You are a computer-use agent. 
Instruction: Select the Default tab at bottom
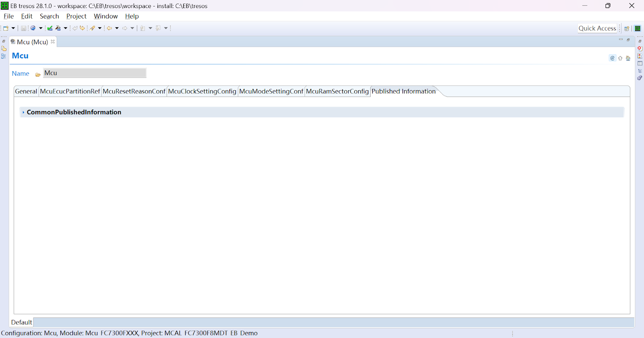click(21, 322)
